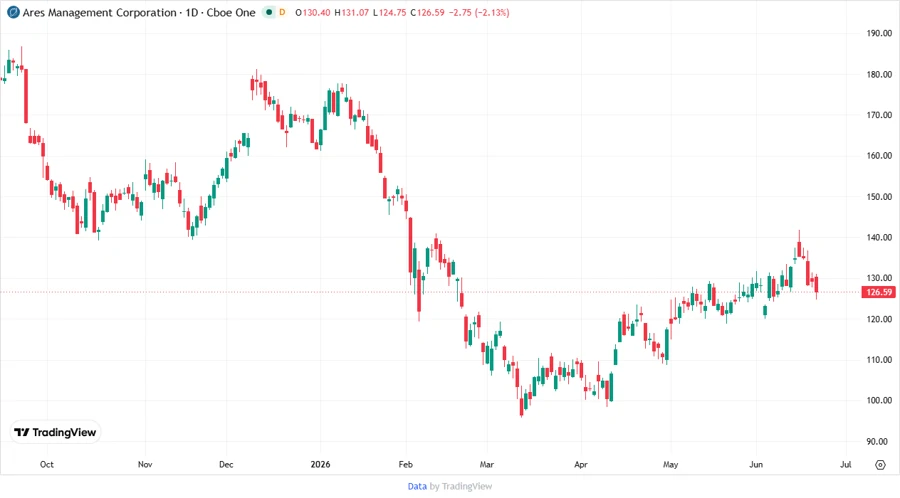The height and width of the screenshot is (498, 900).
Task: Click the Mar label on time axis
Action: click(487, 464)
